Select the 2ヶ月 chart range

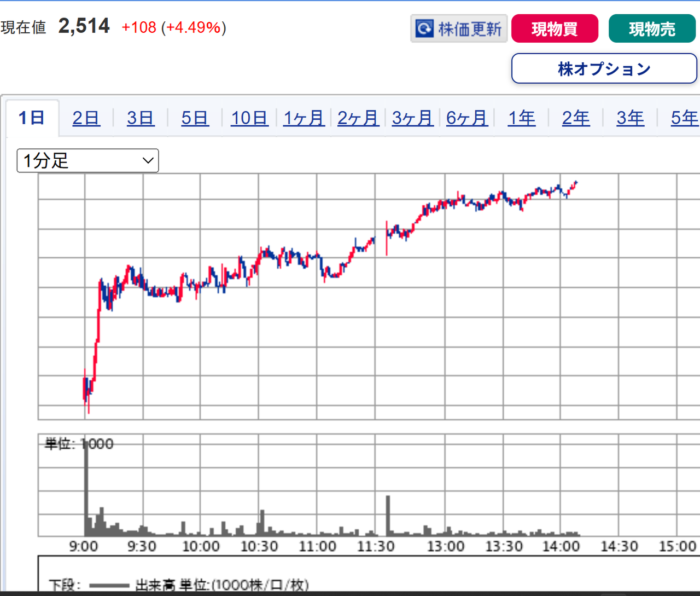point(358,118)
